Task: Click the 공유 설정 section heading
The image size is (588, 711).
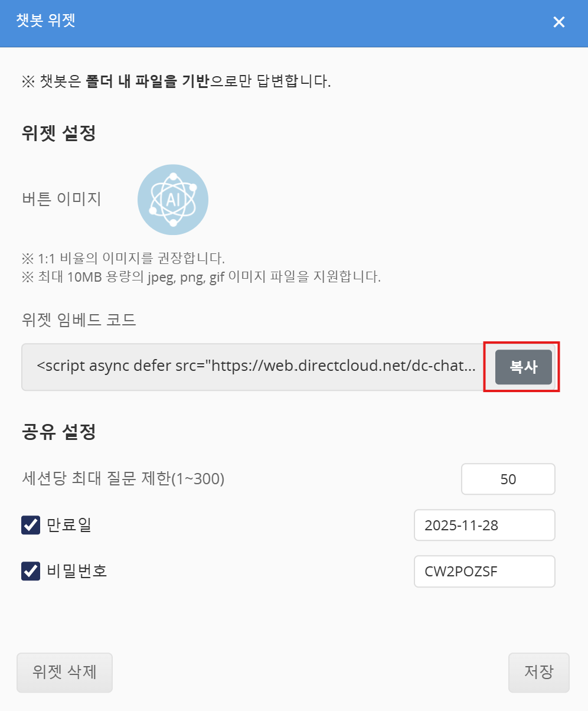Action: tap(58, 432)
